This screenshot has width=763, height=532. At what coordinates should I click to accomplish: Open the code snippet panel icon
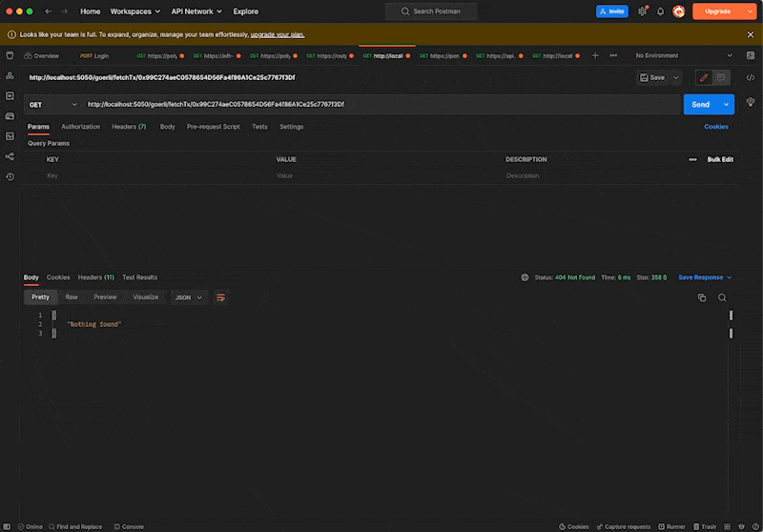(x=751, y=77)
